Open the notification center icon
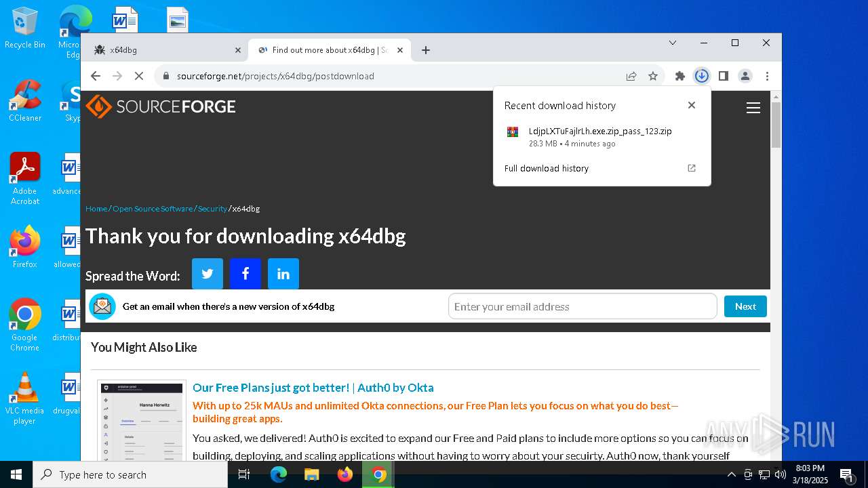The image size is (868, 488). 846,474
